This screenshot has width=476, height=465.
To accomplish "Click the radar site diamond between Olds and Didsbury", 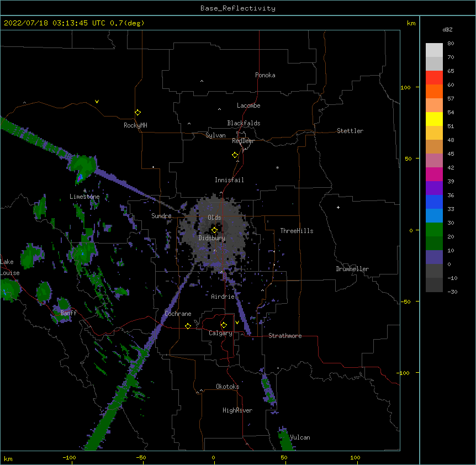I will pyautogui.click(x=215, y=230).
